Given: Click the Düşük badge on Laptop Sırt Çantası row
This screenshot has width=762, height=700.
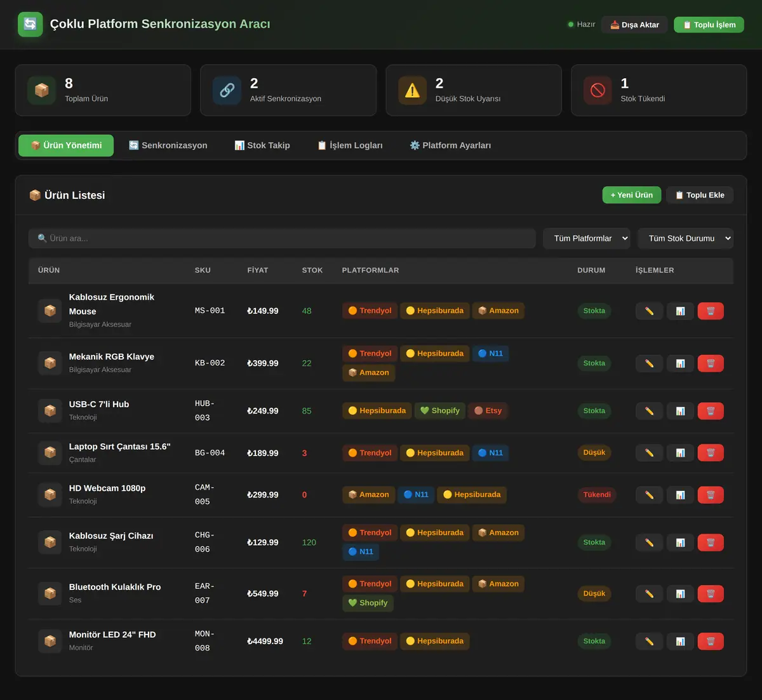Looking at the screenshot, I should point(594,453).
